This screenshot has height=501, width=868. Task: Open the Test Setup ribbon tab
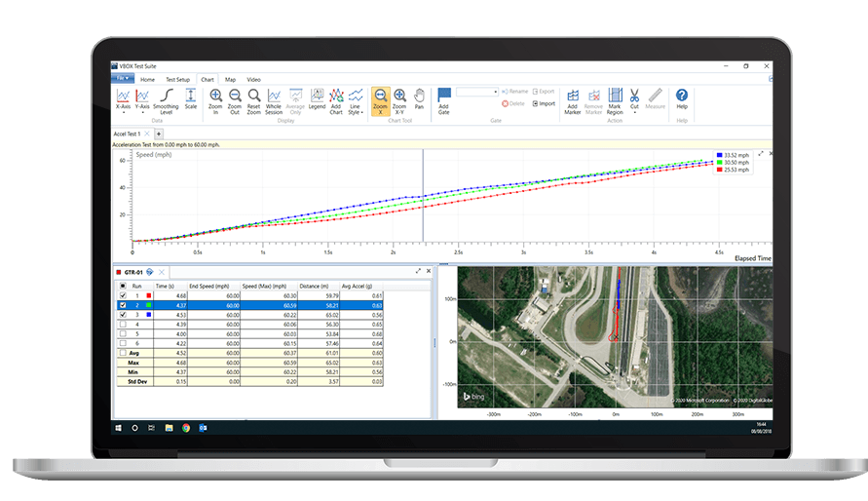pos(177,79)
